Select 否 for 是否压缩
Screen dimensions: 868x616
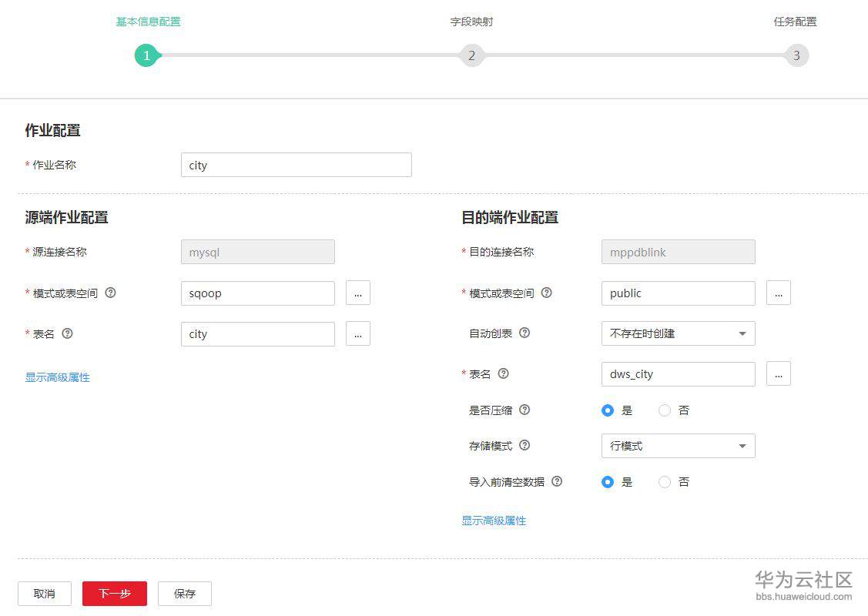[x=664, y=410]
